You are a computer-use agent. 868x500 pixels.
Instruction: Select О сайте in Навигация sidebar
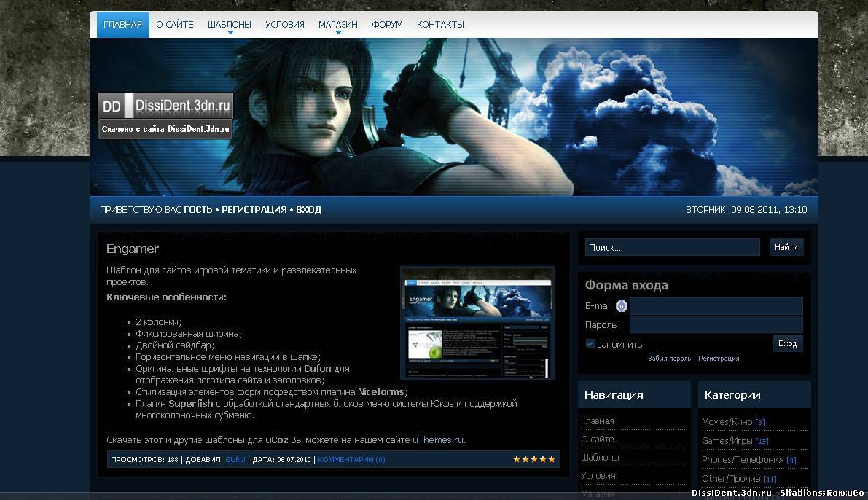coord(598,439)
